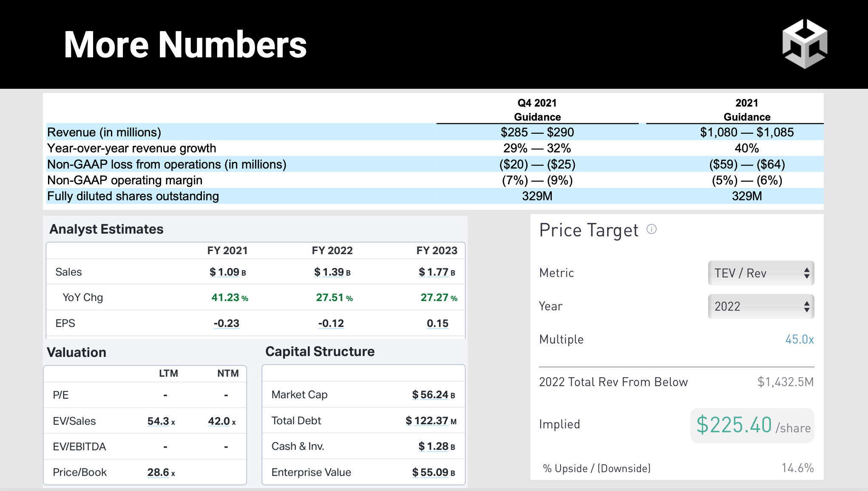Click 2021 operating loss ($59) — ($64)
The width and height of the screenshot is (868, 491).
pos(747,164)
